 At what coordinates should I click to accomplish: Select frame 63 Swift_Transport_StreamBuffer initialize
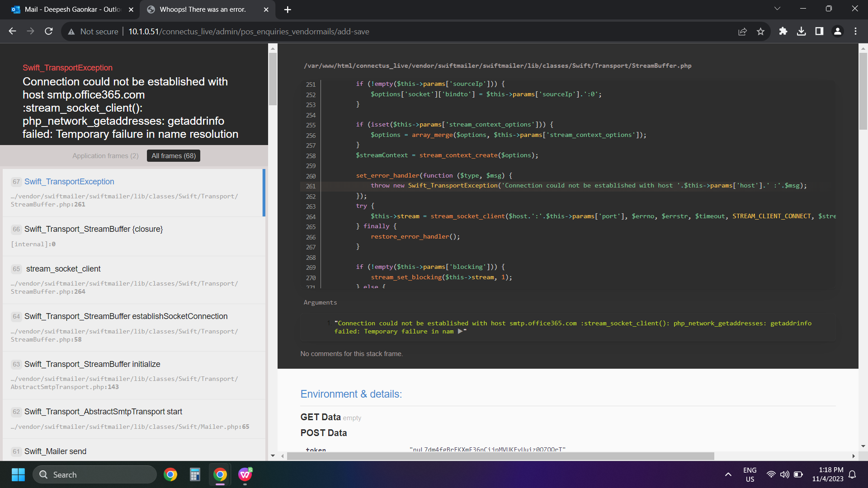coord(134,375)
